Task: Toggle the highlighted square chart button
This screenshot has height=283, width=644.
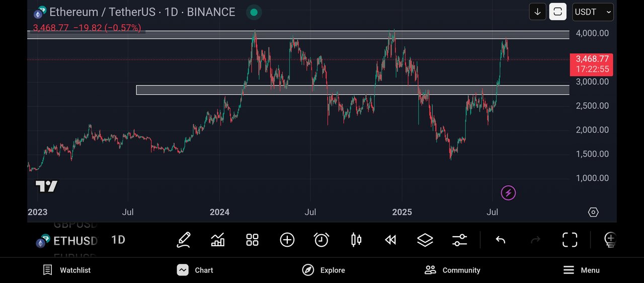Action: tap(557, 12)
